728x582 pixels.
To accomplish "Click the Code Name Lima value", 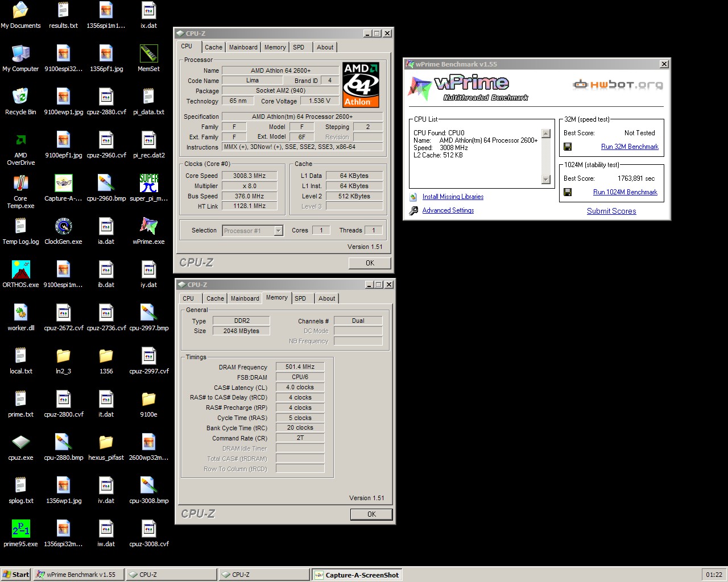I will [x=252, y=80].
